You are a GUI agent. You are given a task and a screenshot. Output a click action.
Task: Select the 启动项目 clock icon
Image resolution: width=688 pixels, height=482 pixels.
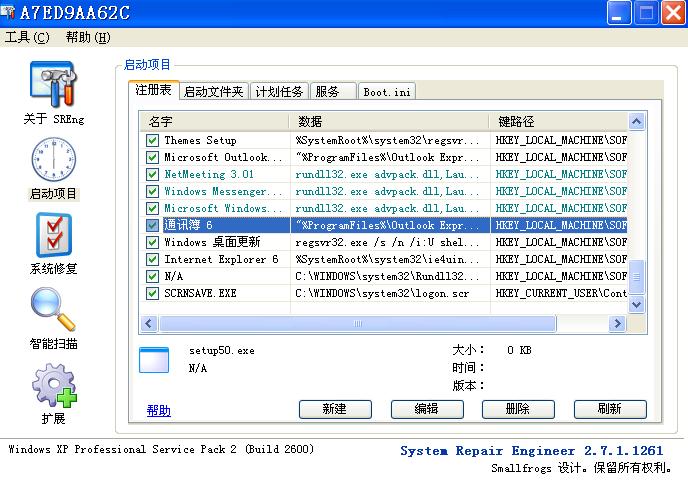pos(54,160)
